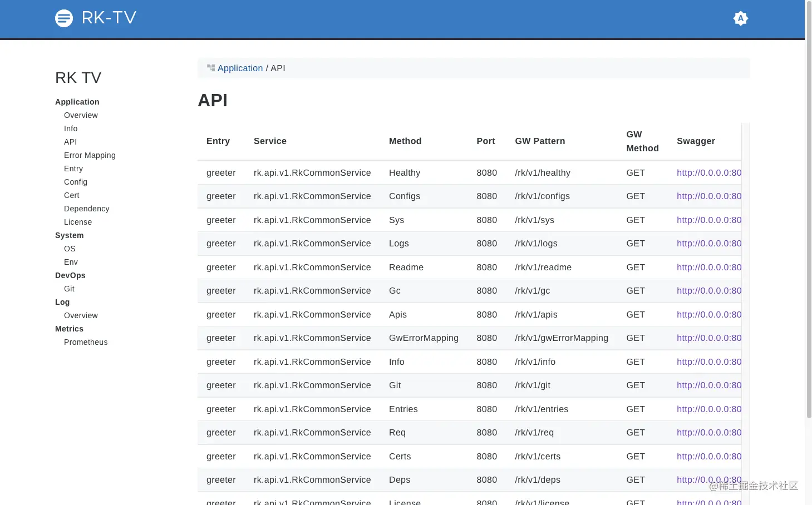Open Swagger link in Gc row
The width and height of the screenshot is (812, 505).
[709, 291]
